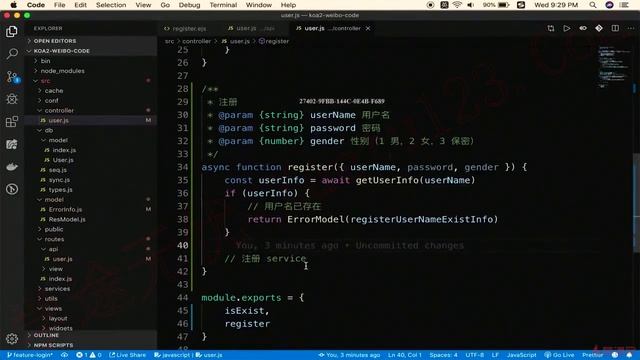Open the Docker view in activity bar
The height and width of the screenshot is (360, 640).
click(x=11, y=167)
